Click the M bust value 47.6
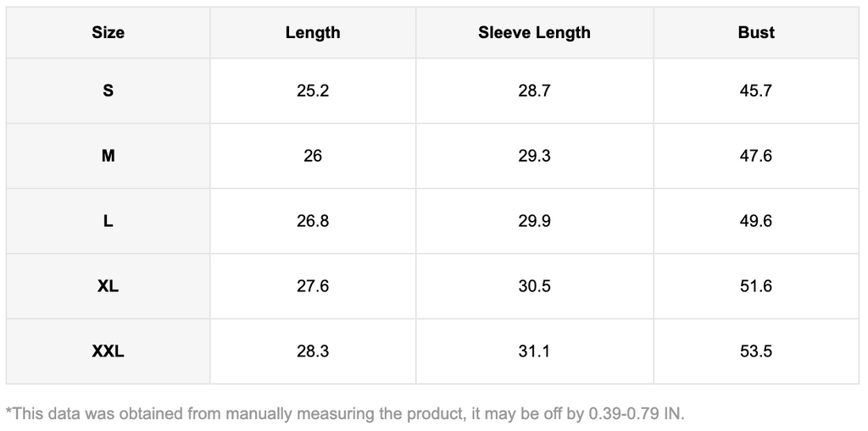Screen dimensions: 868x431 pyautogui.click(x=756, y=156)
